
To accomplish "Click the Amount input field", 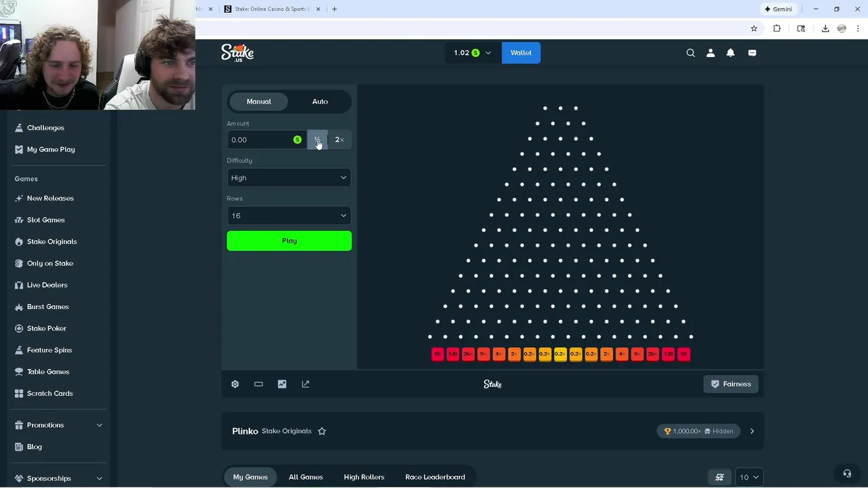I will 267,140.
